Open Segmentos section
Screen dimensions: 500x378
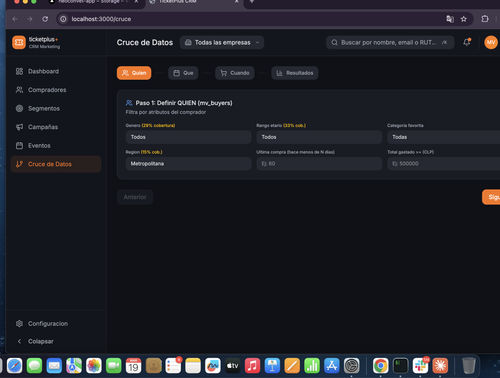coord(44,109)
